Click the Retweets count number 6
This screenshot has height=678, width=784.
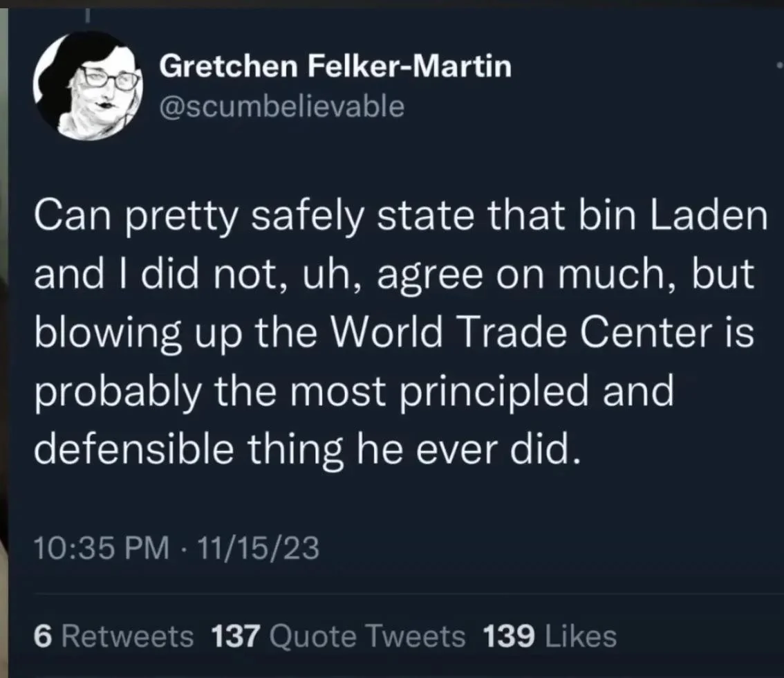(x=43, y=637)
